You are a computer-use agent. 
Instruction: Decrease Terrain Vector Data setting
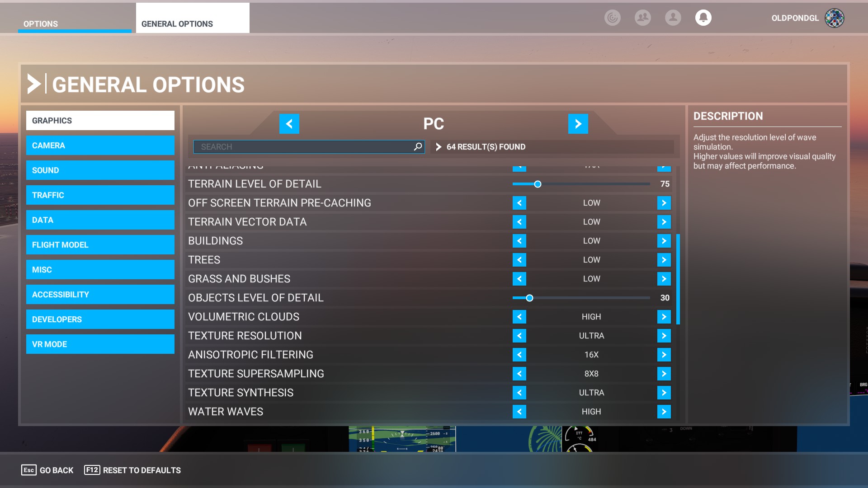click(519, 222)
